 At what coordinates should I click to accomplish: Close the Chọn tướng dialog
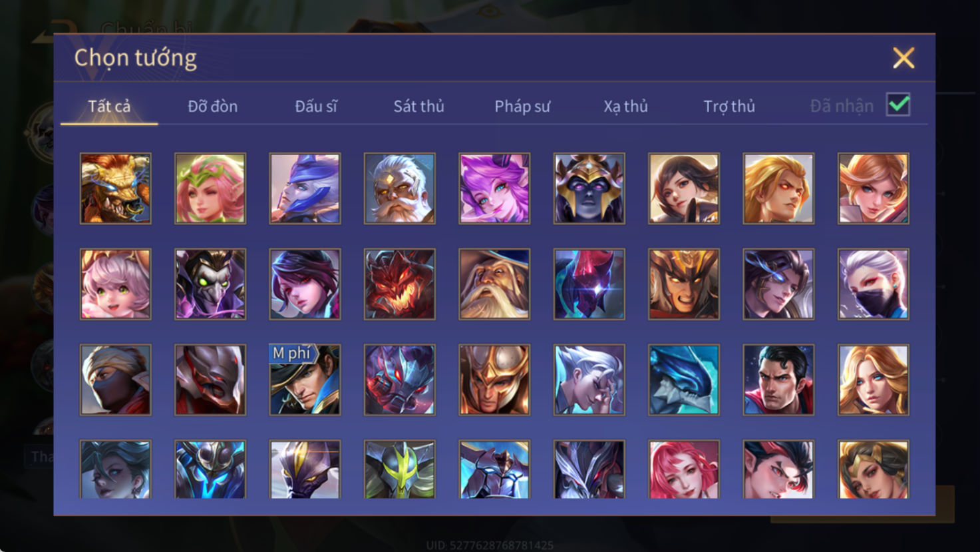click(903, 58)
